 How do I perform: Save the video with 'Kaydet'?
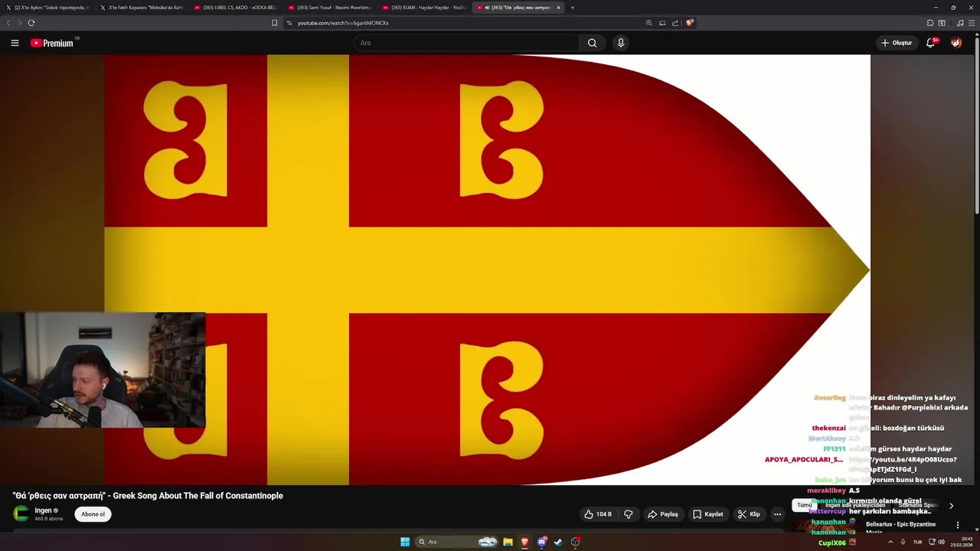(x=707, y=514)
